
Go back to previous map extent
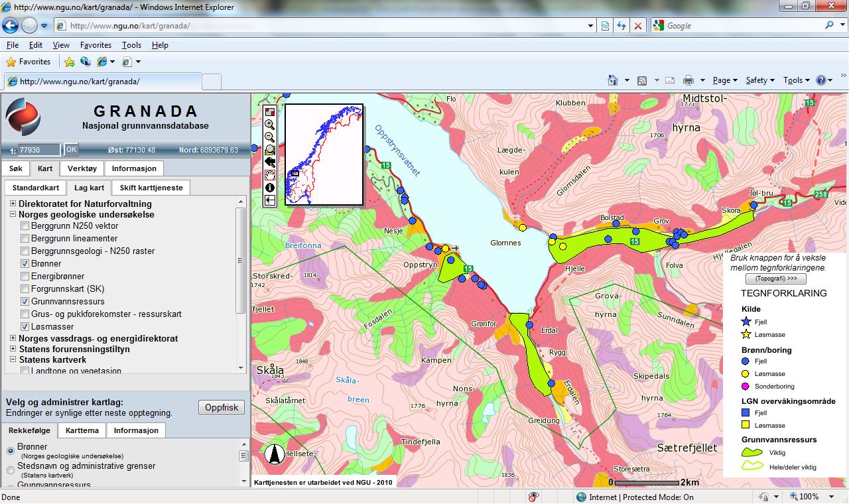point(270,162)
